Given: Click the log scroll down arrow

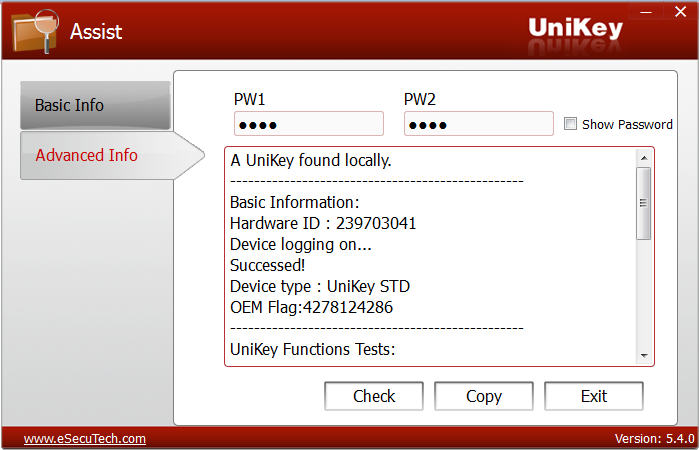Looking at the screenshot, I should (x=644, y=355).
